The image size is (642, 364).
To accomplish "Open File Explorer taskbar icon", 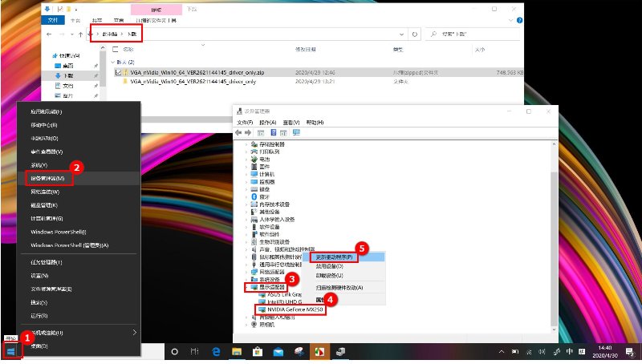I will [237, 351].
